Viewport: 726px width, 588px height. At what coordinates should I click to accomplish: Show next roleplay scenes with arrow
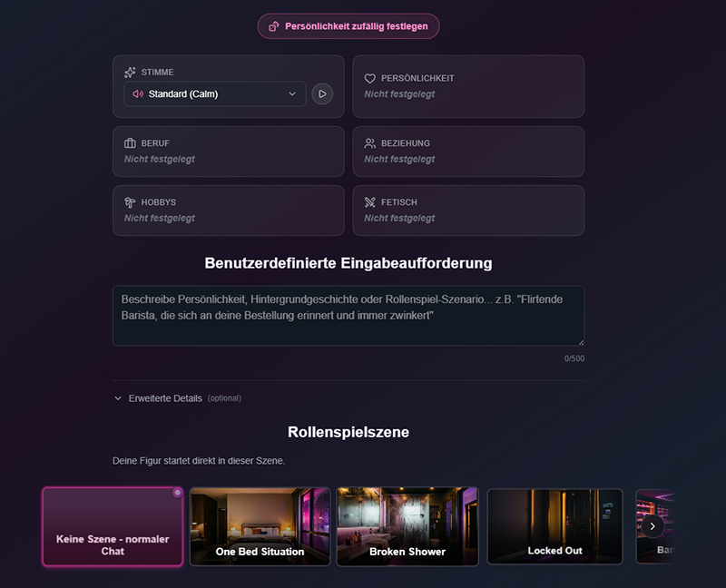[652, 526]
